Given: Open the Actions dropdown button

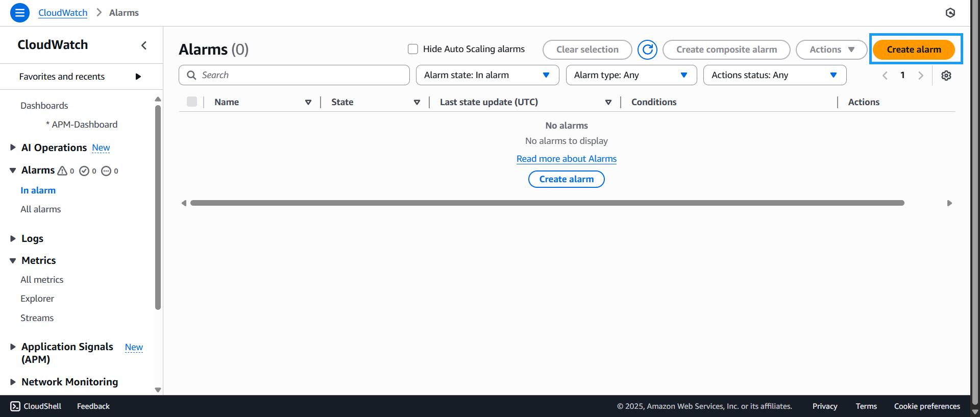Looking at the screenshot, I should coord(831,50).
